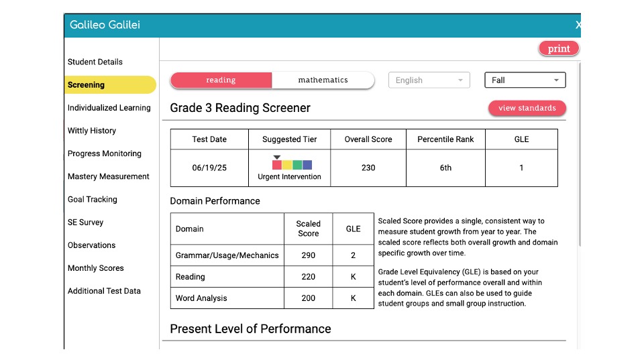
Task: Open SE Survey page
Action: coord(85,223)
